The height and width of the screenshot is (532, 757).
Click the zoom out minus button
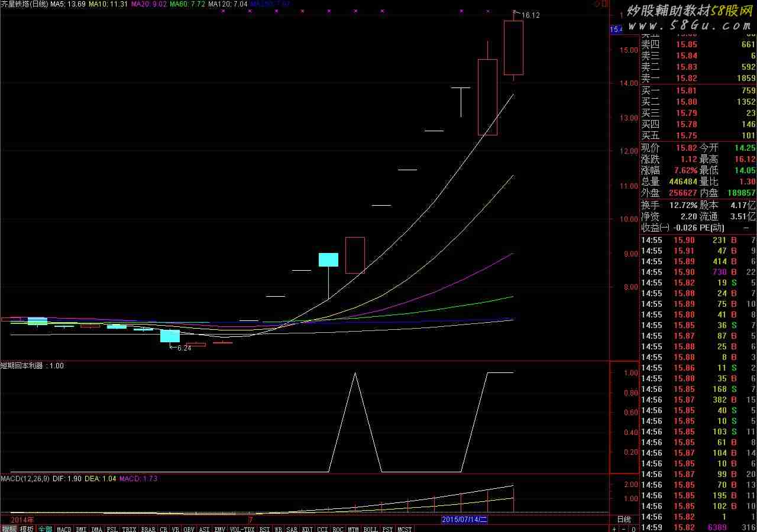[x=623, y=528]
